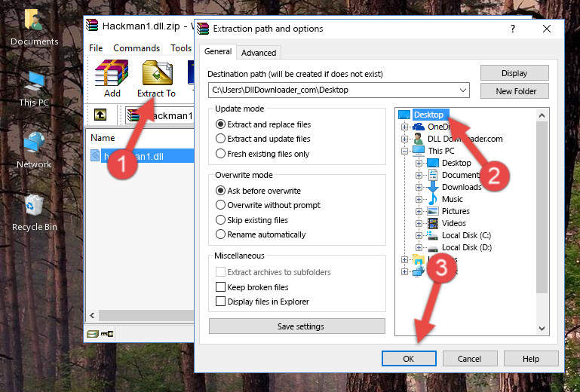Click the folder tree scroll up arrow
Viewport: 580px width, 392px height.
coord(542,115)
